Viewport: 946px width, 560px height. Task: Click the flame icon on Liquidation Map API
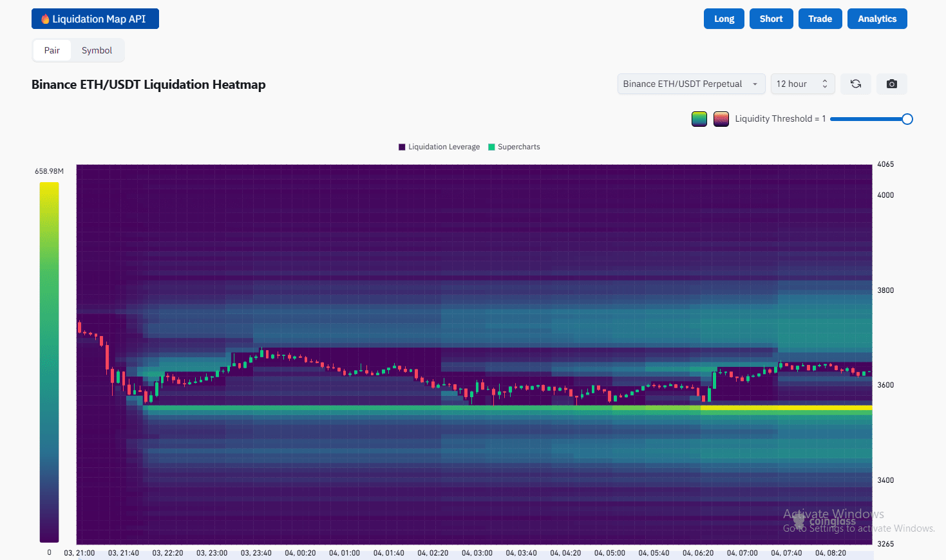coord(45,19)
